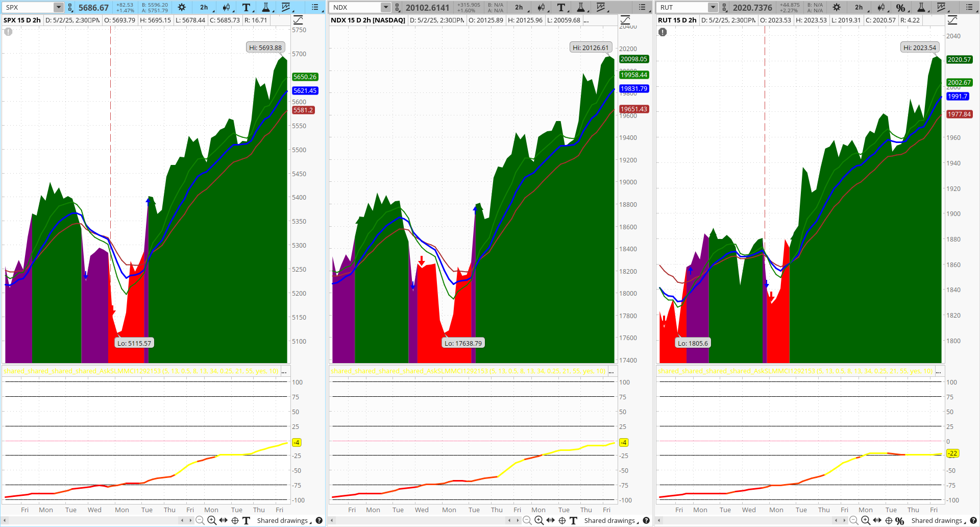Viewport: 980px width, 527px height.
Task: Open the chart menu hamburger on NDX
Action: [x=642, y=8]
